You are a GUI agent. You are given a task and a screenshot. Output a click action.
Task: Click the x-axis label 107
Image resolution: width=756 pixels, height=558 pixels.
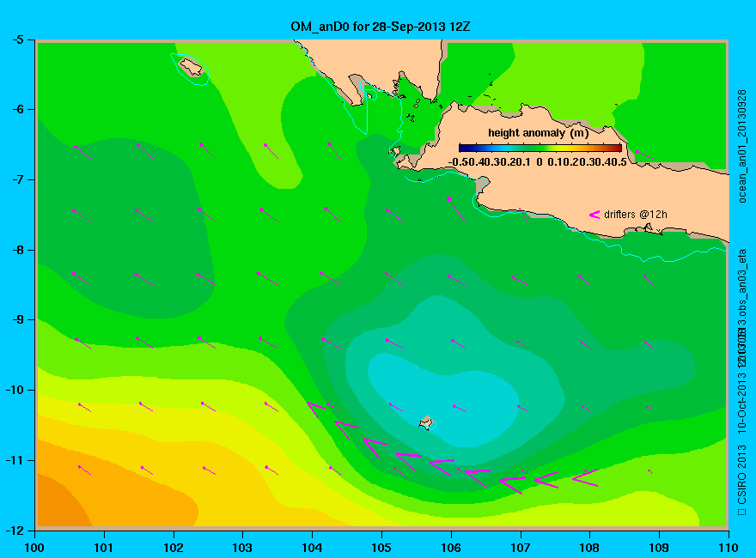click(x=521, y=548)
